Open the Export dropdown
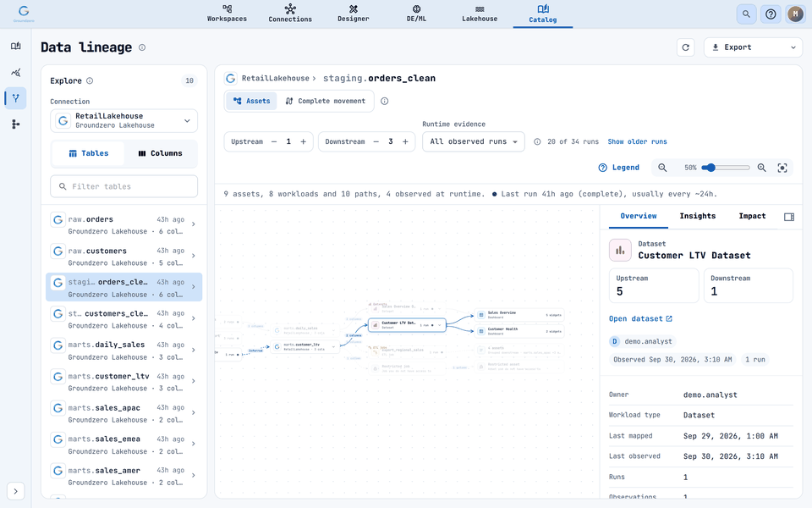 (753, 47)
